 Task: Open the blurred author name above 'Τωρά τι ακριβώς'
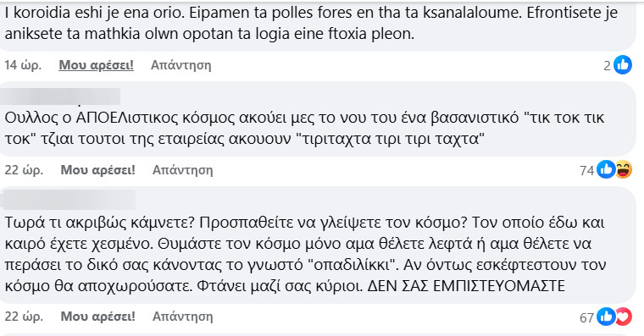click(x=68, y=200)
